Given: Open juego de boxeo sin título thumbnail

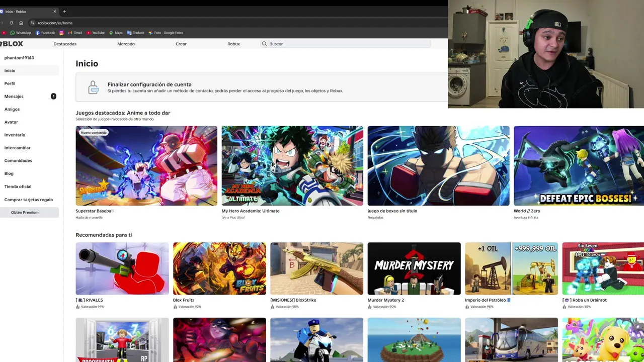Looking at the screenshot, I should coord(438,165).
